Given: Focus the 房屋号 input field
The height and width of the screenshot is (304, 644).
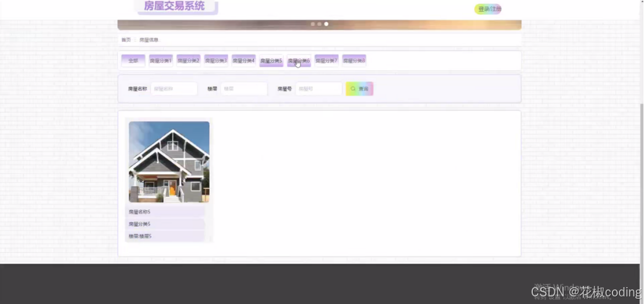Looking at the screenshot, I should pos(319,89).
